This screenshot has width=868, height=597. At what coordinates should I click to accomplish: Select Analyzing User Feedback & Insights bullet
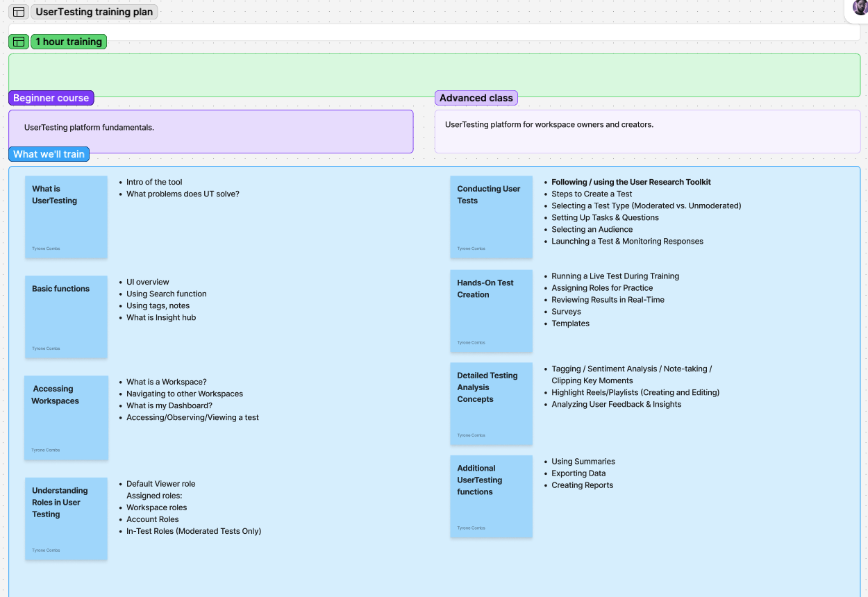pyautogui.click(x=617, y=404)
